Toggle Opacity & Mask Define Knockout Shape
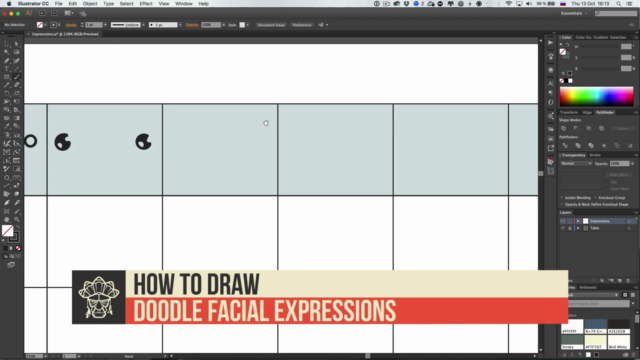 (x=562, y=204)
